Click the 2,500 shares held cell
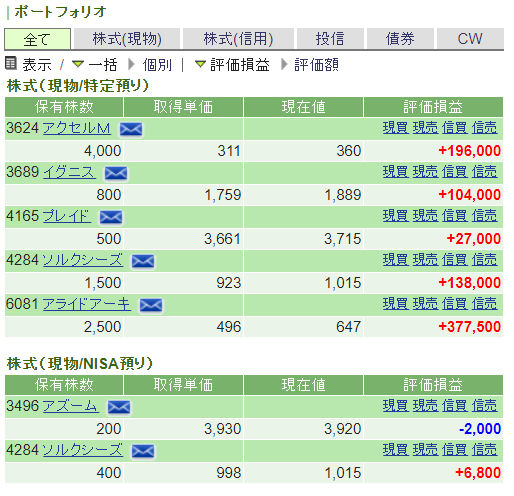The height and width of the screenshot is (496, 514). [64, 327]
